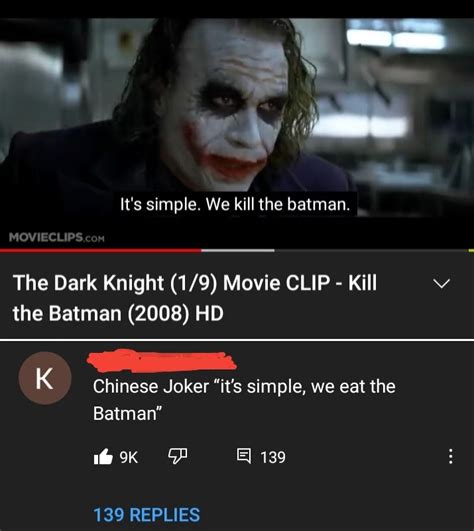
Task: Click the redacted commenter username
Action: click(x=161, y=361)
